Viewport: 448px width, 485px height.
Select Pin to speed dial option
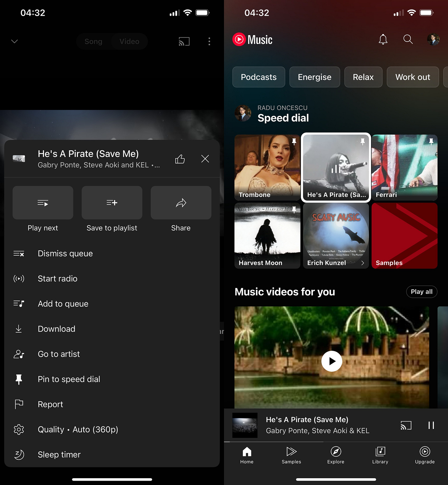coord(112,379)
